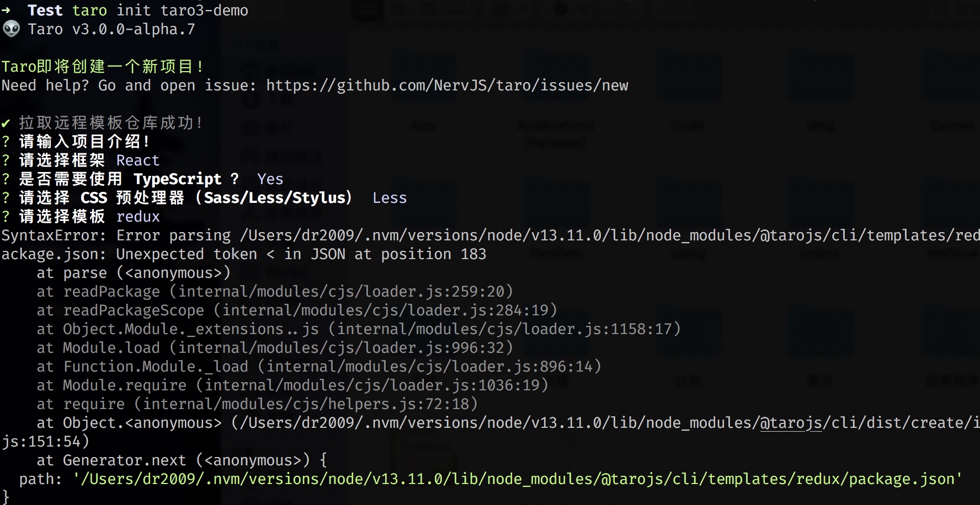The width and height of the screenshot is (980, 505).
Task: Click the 'taro init taro3-demo' command text
Action: 161,10
